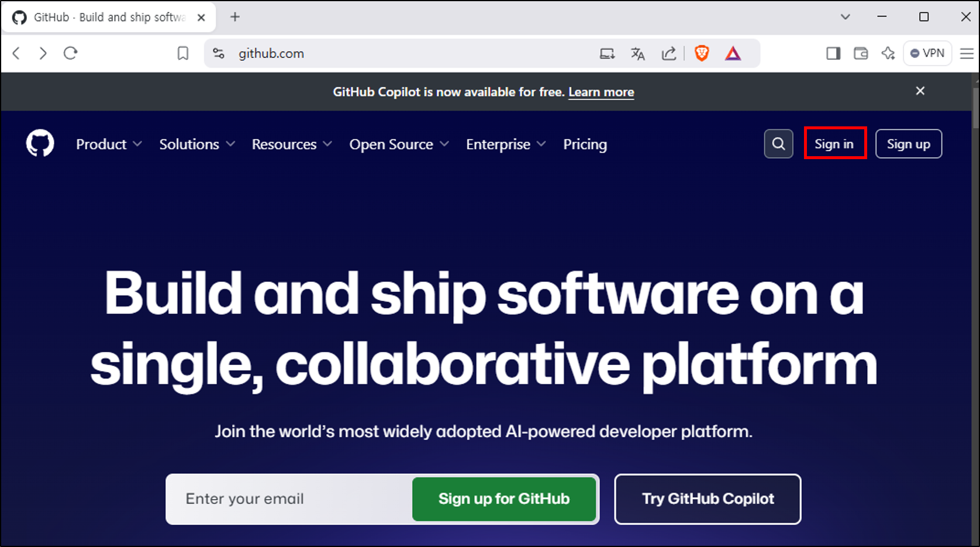Image resolution: width=980 pixels, height=547 pixels.
Task: Minimize the browser window
Action: coord(882,17)
